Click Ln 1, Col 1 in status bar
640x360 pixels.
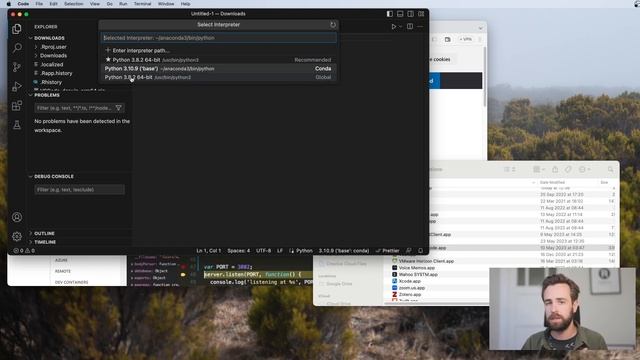point(209,251)
